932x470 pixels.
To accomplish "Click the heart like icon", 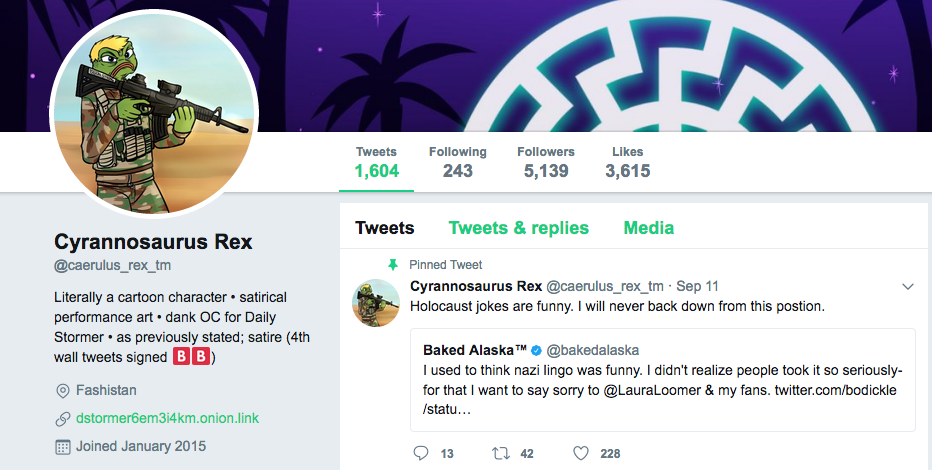I will (x=581, y=453).
